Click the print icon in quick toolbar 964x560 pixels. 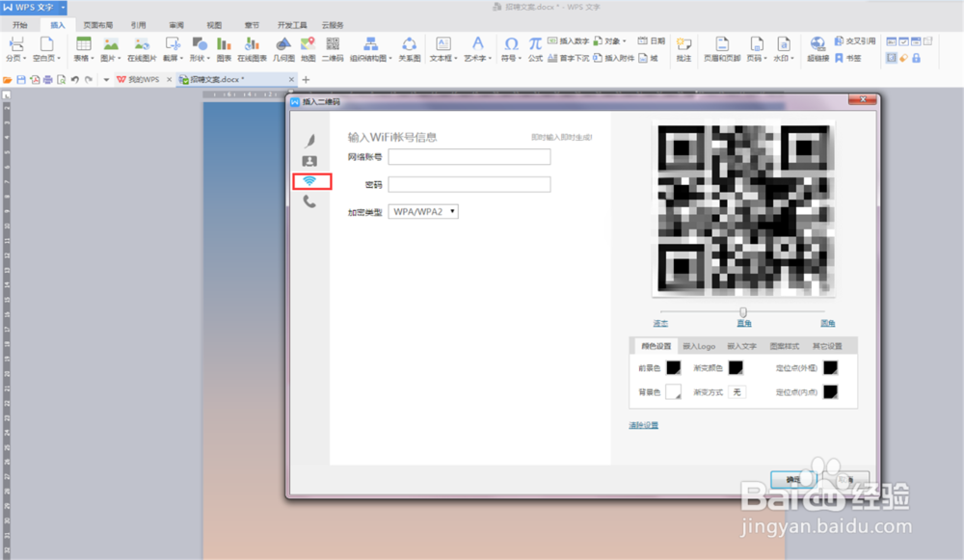coord(48,80)
